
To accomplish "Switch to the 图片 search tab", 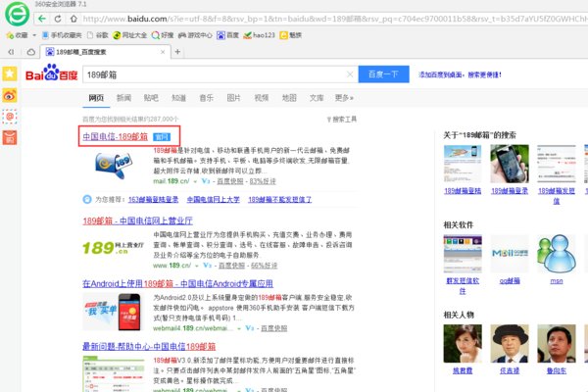I will click(233, 98).
